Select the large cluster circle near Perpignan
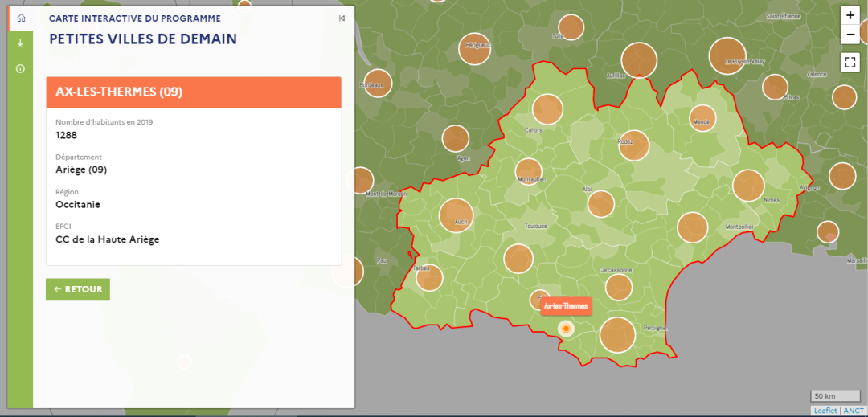The height and width of the screenshot is (417, 868). tap(617, 335)
